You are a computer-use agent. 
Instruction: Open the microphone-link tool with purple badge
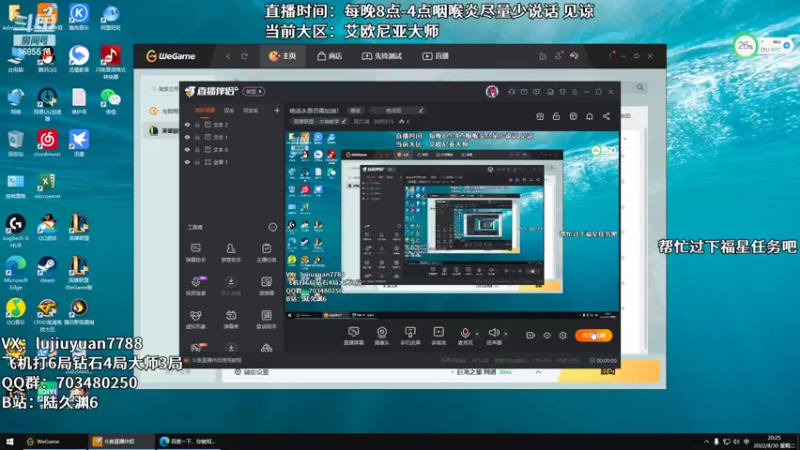[x=195, y=286]
